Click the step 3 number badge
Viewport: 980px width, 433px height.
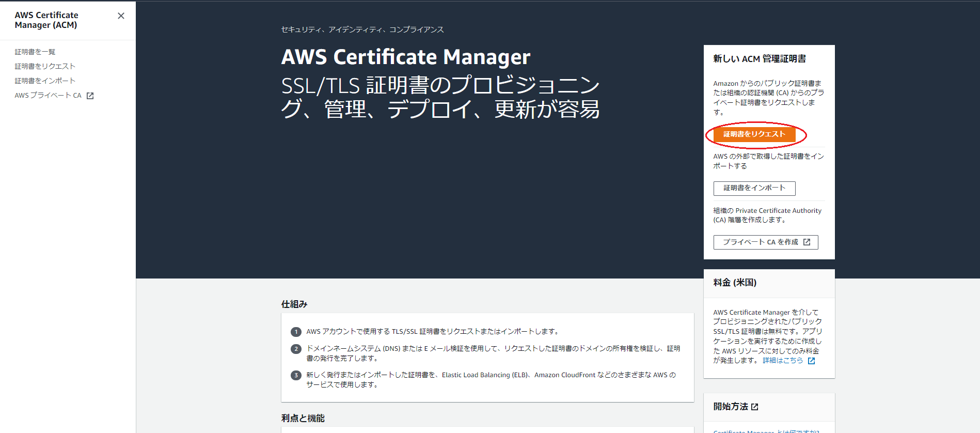[296, 375]
